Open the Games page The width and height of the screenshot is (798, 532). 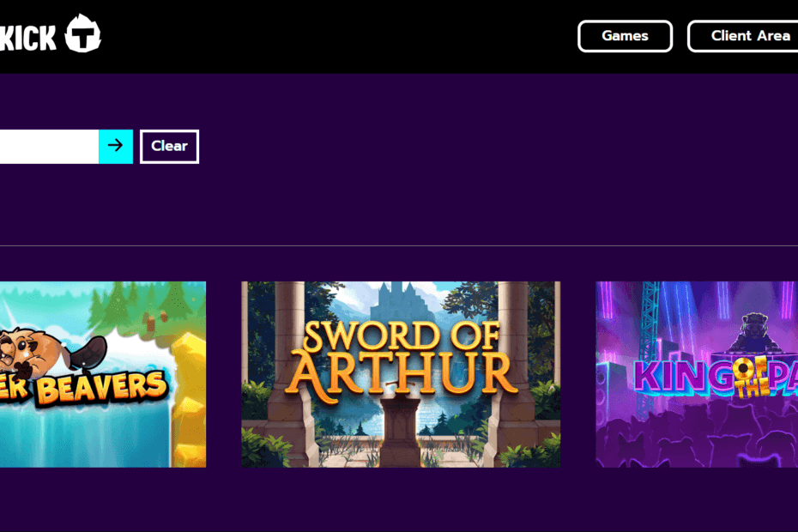point(625,36)
